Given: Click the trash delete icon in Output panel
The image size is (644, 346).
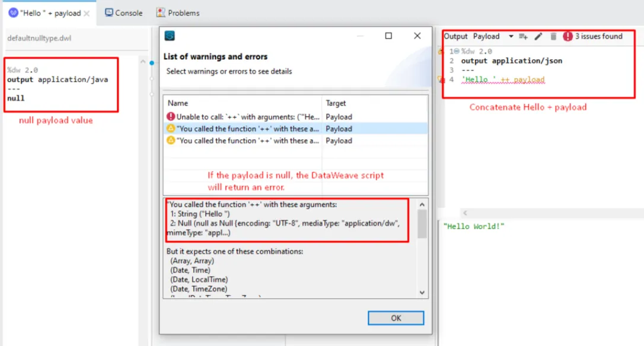Looking at the screenshot, I should click(x=553, y=37).
